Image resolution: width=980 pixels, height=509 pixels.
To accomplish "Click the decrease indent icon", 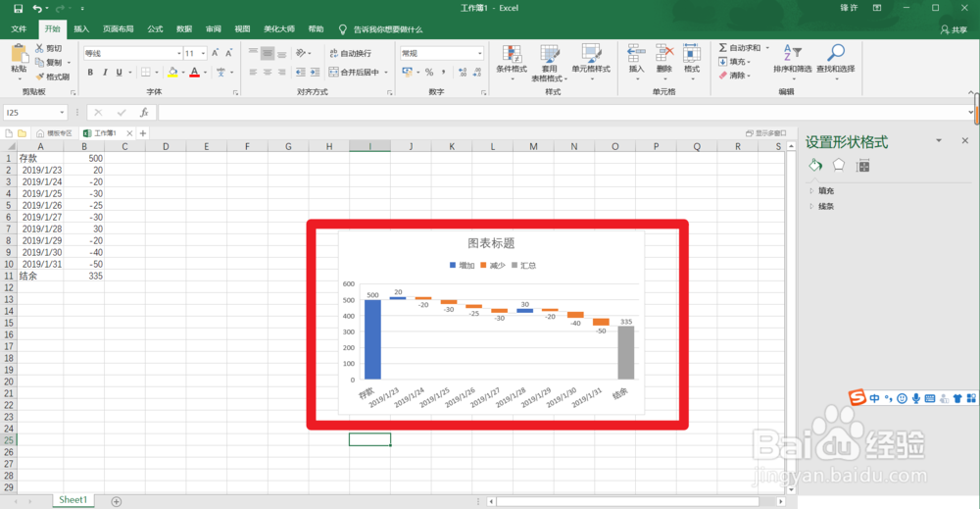I will 301,73.
